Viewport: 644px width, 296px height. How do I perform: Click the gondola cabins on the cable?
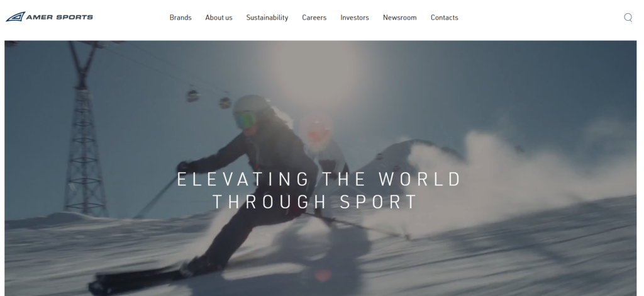pyautogui.click(x=209, y=97)
